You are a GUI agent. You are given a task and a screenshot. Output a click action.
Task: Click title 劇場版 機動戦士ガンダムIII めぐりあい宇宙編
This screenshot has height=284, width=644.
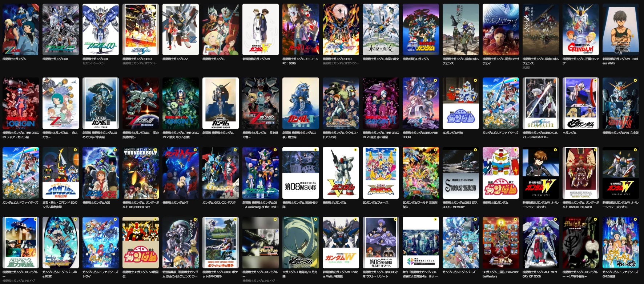point(100,135)
